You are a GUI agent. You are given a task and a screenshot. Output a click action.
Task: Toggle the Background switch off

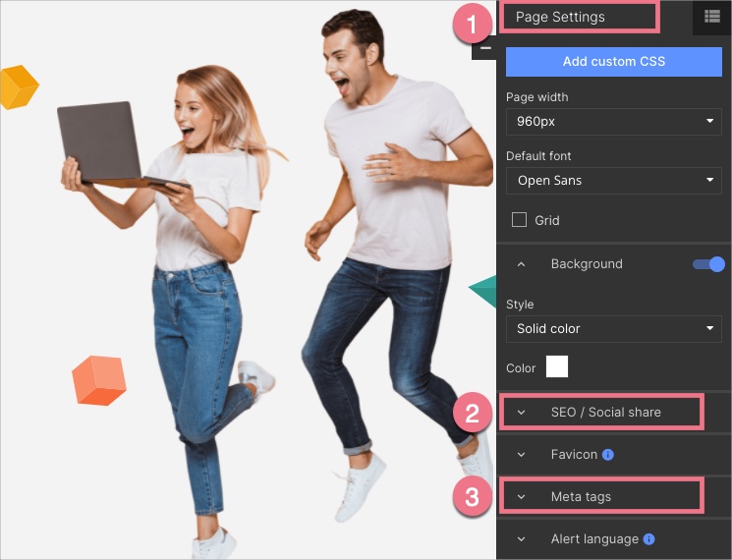pos(707,264)
